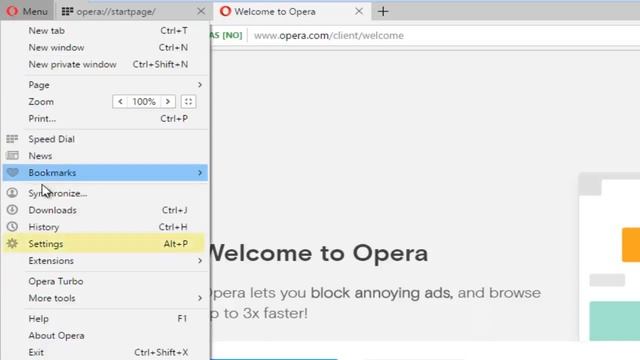Open History from menu
The height and width of the screenshot is (360, 640).
pos(106,227)
